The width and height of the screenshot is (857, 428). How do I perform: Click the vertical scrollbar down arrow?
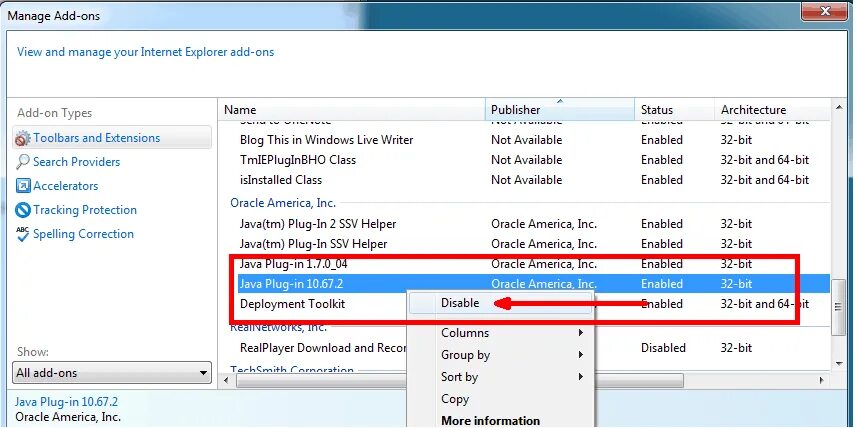click(838, 363)
